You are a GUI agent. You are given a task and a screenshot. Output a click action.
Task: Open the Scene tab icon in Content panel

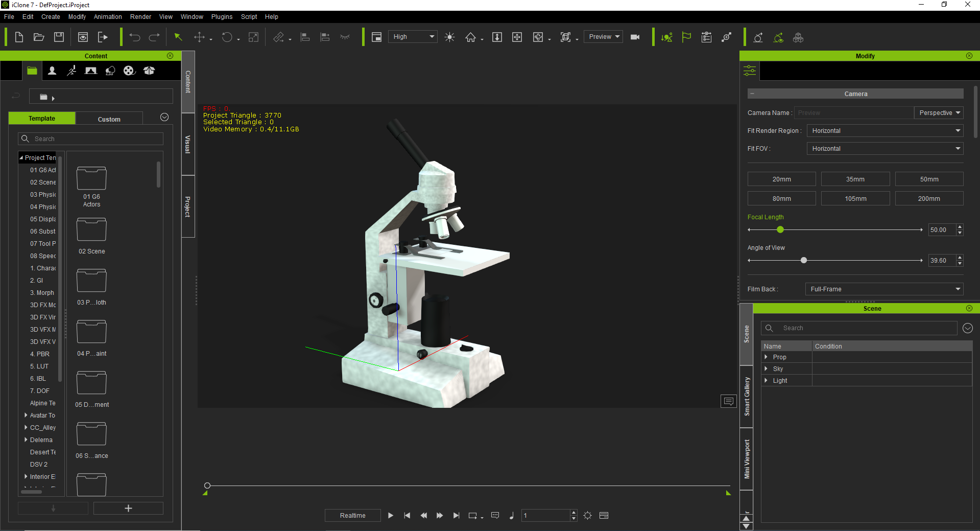tap(91, 71)
